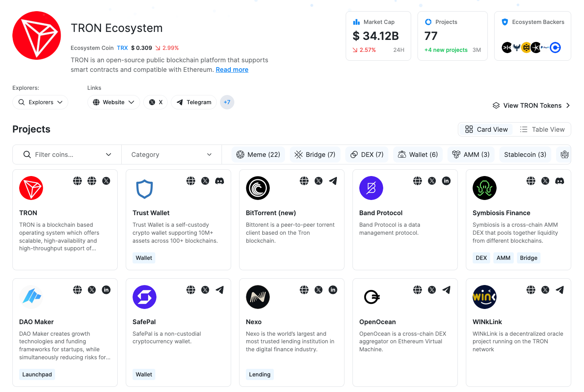Open View TRON Tokens page
Screen dimensions: 584x392
coord(531,105)
